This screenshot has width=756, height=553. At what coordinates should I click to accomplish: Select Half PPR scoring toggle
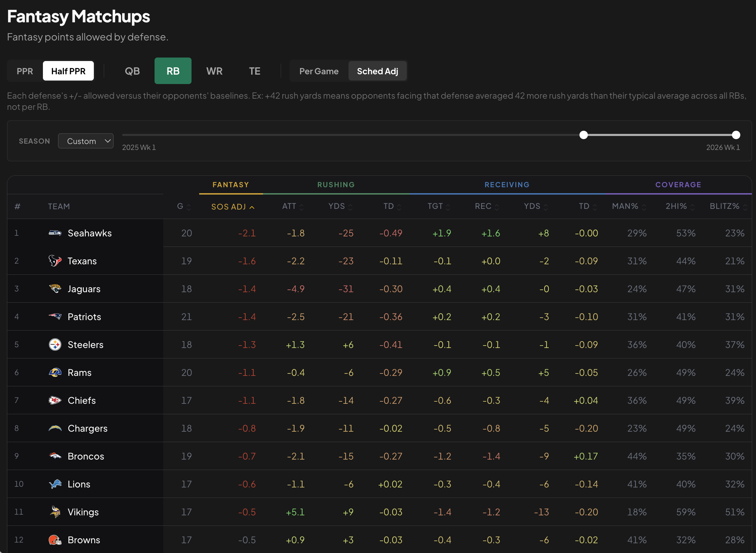point(68,71)
